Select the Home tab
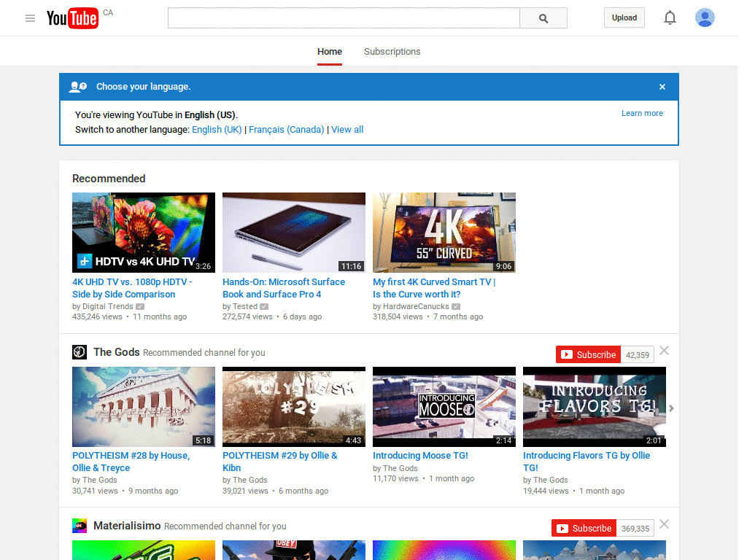Viewport: 747px width, 560px height. coord(330,52)
